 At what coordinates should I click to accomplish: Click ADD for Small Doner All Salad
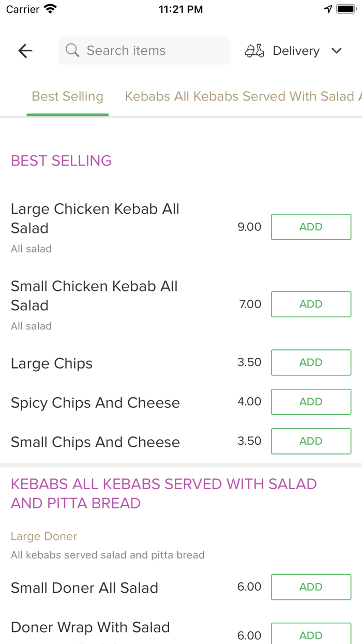311,587
